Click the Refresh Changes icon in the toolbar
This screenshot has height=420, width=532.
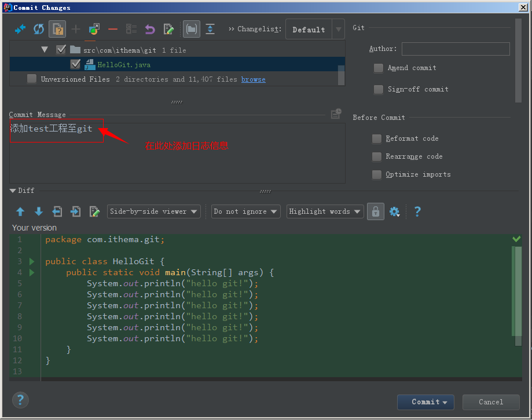tap(38, 28)
